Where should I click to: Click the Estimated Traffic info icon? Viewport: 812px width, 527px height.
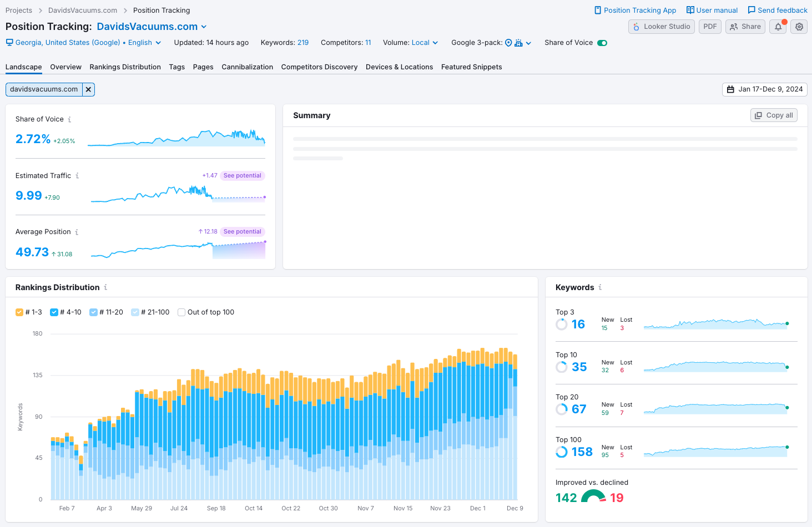tap(77, 176)
